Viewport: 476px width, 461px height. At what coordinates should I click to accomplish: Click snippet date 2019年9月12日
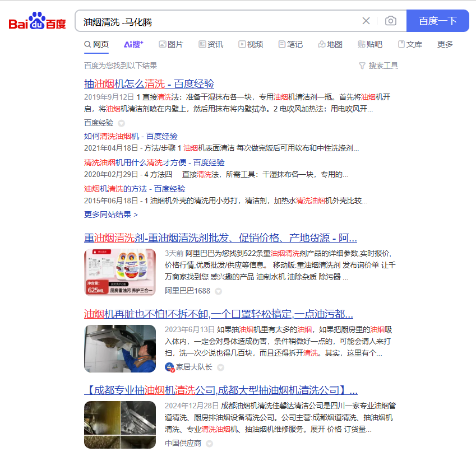click(109, 97)
